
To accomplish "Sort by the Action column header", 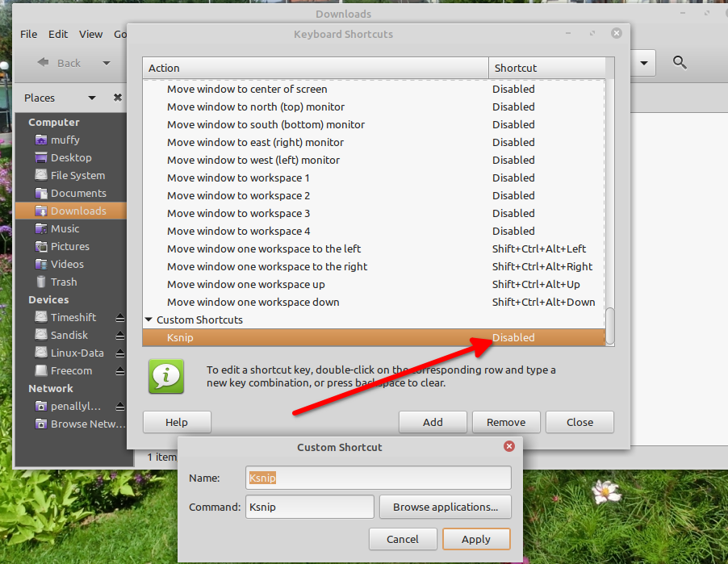I will click(316, 68).
